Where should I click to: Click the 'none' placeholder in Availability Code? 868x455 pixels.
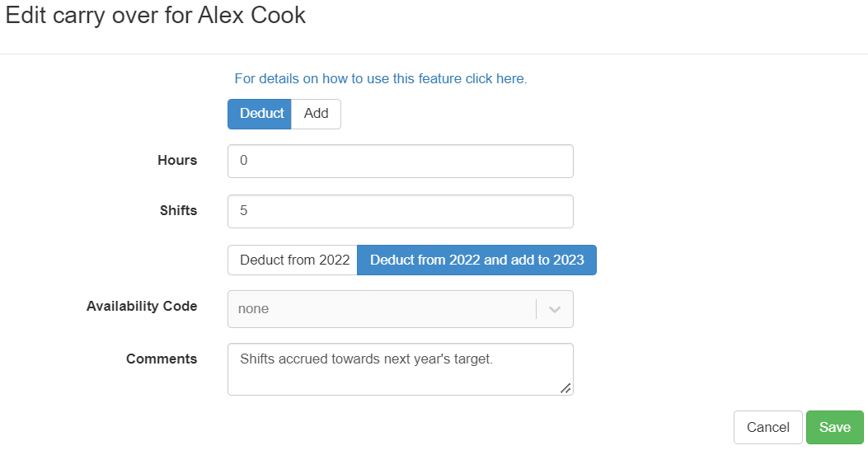tap(253, 309)
